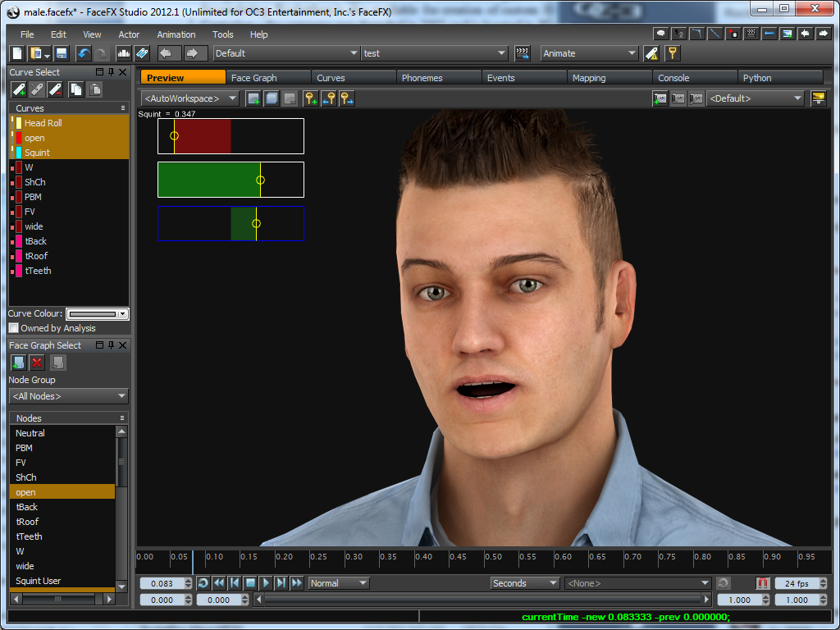Open the Default animation group dropdown
Image resolution: width=840 pixels, height=630 pixels.
[286, 53]
